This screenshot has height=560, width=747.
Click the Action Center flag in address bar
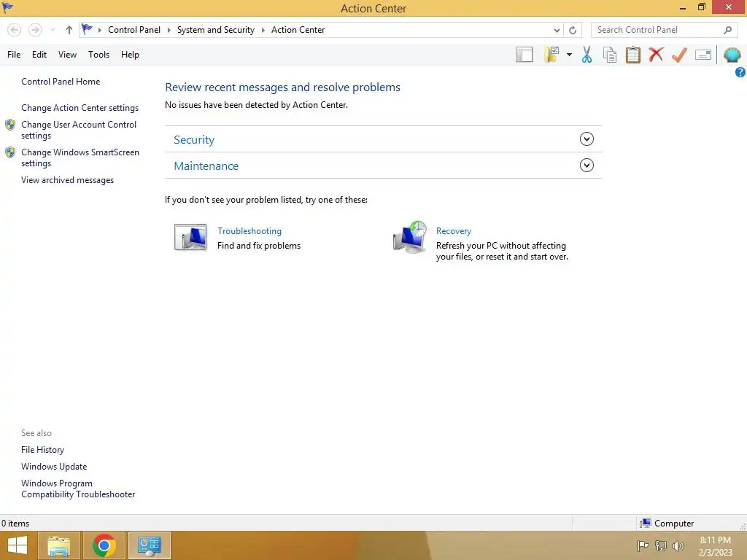87,29
